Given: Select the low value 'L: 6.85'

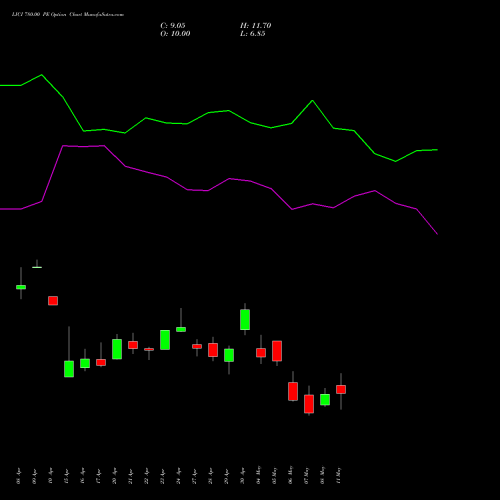Looking at the screenshot, I should pos(253,34).
